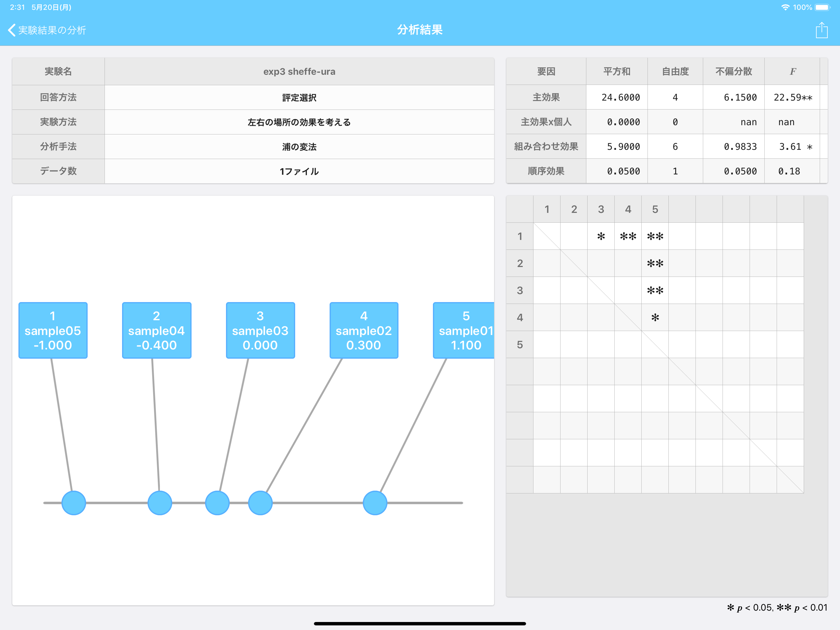Viewport: 840px width, 630px height.
Task: Check the battery indicator icon
Action: [822, 7]
